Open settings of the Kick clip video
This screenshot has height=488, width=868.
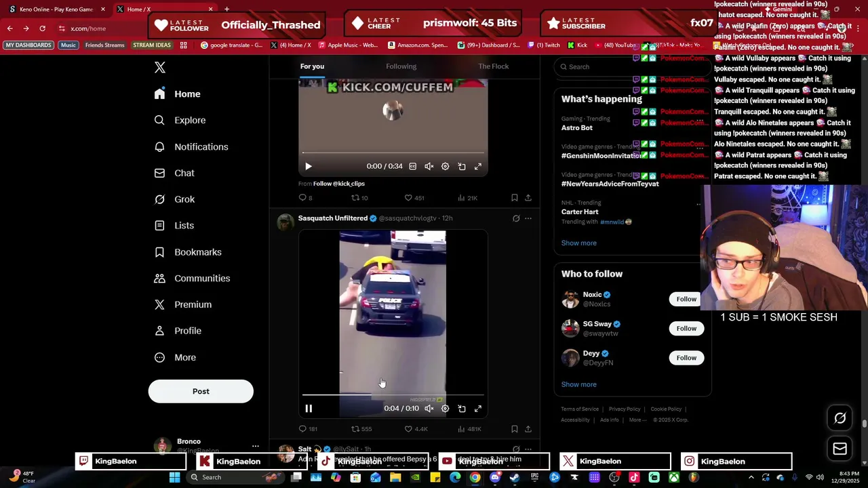point(445,166)
